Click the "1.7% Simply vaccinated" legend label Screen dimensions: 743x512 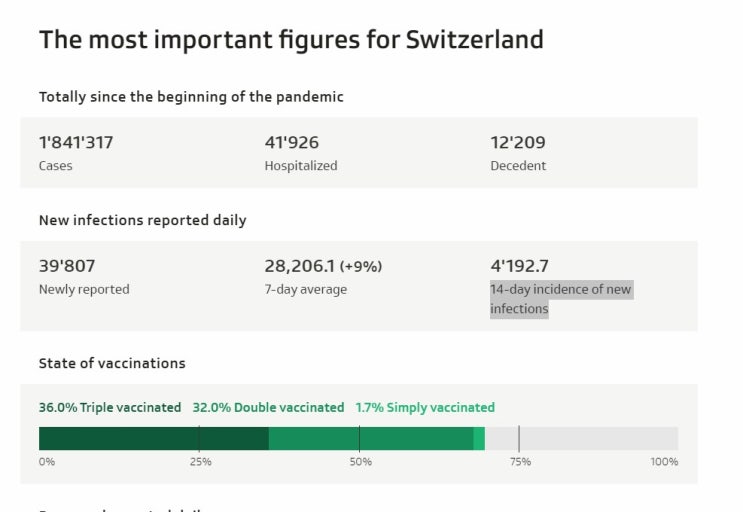(x=425, y=407)
